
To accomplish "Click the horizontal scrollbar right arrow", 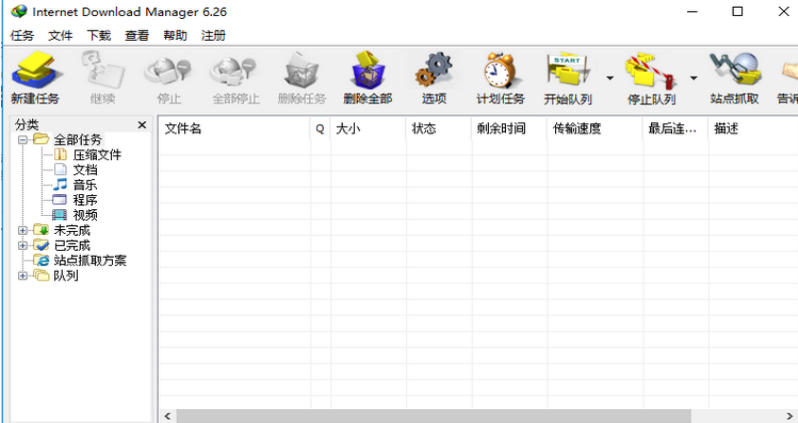I will tap(789, 416).
